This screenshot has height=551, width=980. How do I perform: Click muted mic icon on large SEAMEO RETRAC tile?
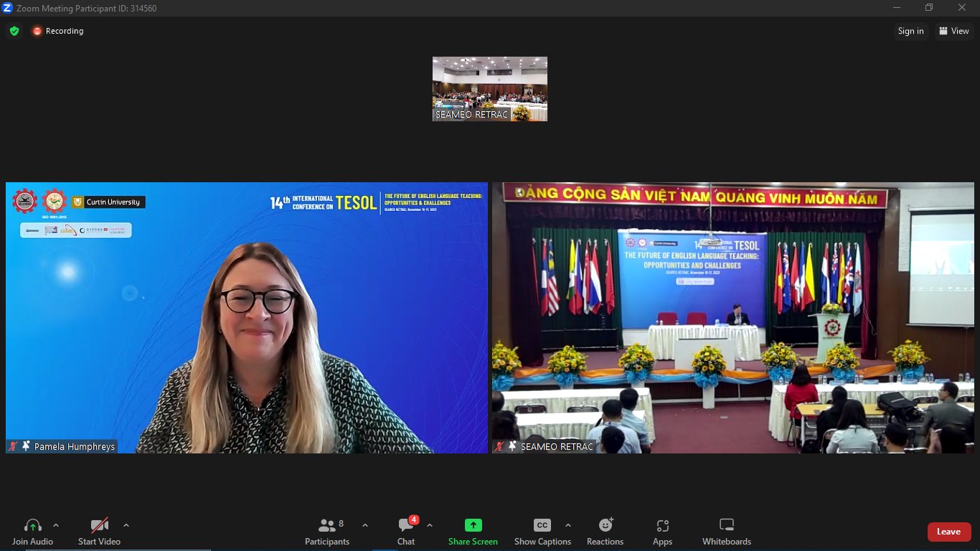pos(499,446)
